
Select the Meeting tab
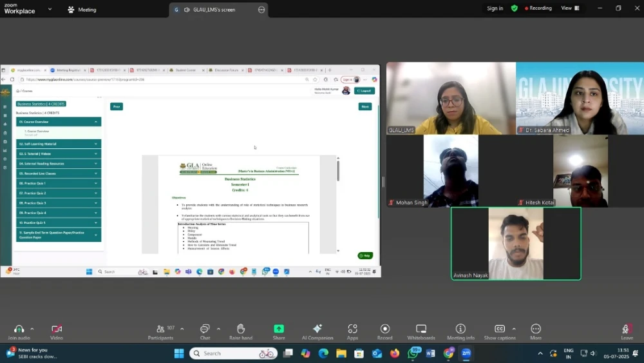pos(82,10)
